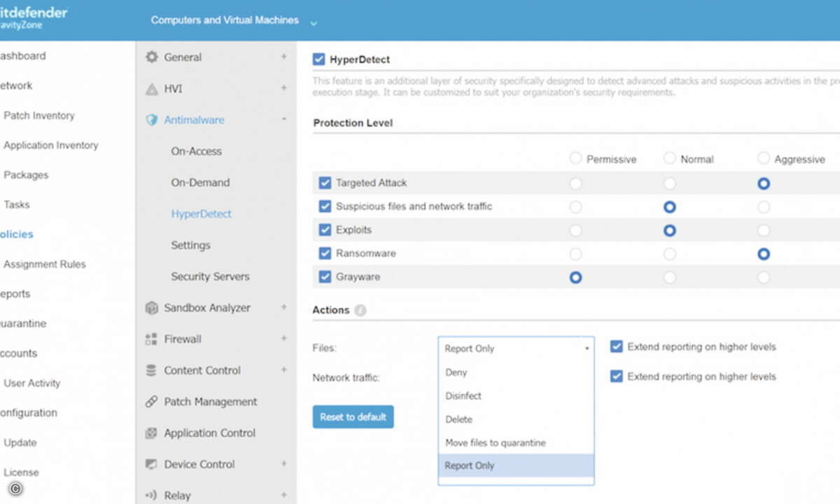Uncheck the Exploits checkbox

coord(325,230)
